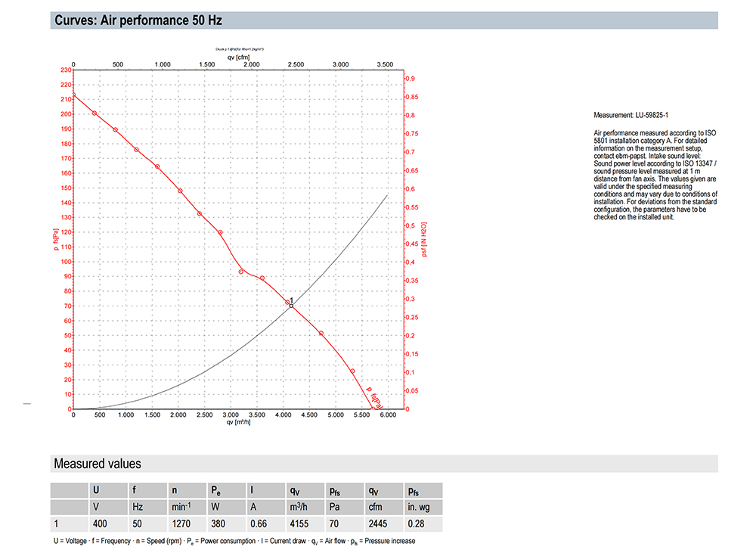The height and width of the screenshot is (556, 756).
Task: Select the 2445 cfm table value
Action: 378,523
